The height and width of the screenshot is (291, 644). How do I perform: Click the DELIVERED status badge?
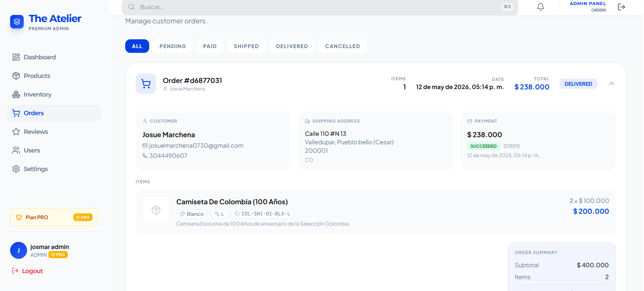click(x=578, y=84)
